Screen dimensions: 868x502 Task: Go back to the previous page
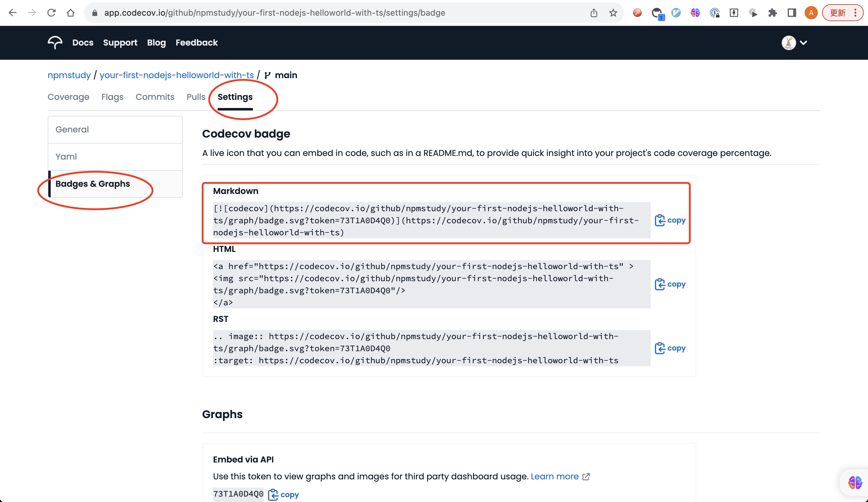click(13, 13)
